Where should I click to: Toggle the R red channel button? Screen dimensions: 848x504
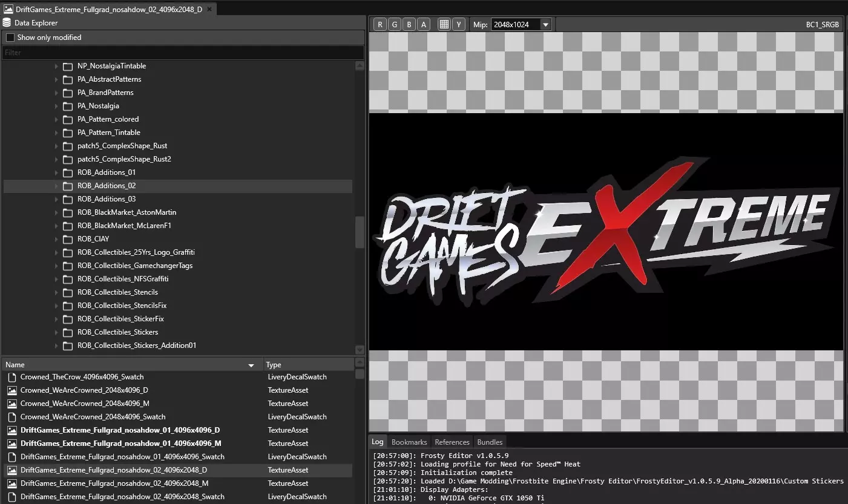coord(380,24)
